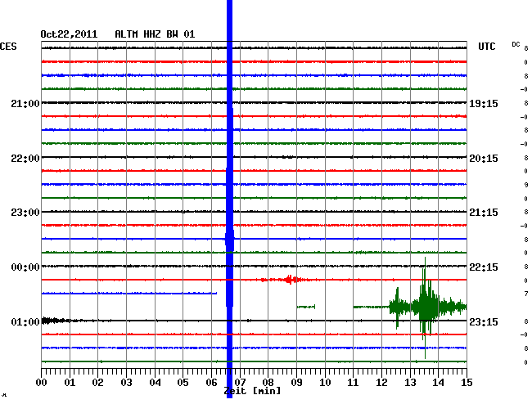This screenshot has height=404, width=532.
Task: Click the 19:15 UTC time label
Action: coord(484,103)
